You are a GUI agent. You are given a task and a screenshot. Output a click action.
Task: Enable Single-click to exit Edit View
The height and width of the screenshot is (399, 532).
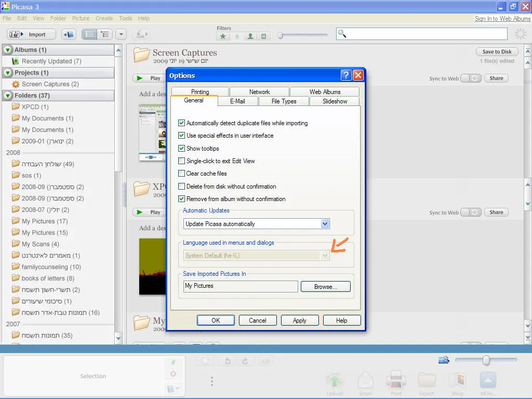(x=182, y=161)
